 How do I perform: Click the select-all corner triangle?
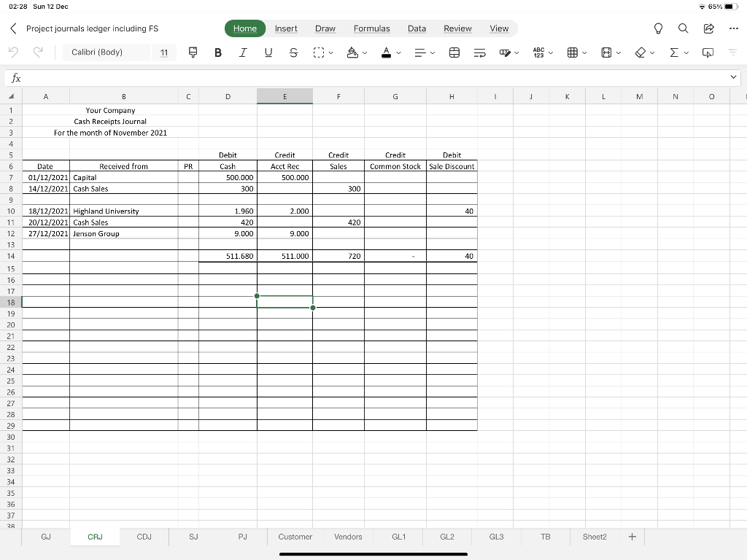click(11, 96)
